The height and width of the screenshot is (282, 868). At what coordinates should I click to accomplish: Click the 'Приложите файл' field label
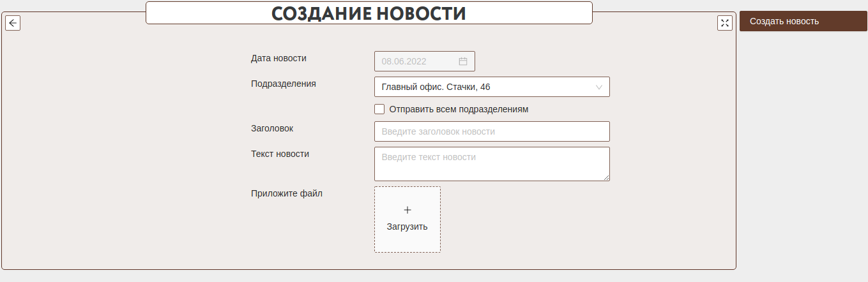287,193
